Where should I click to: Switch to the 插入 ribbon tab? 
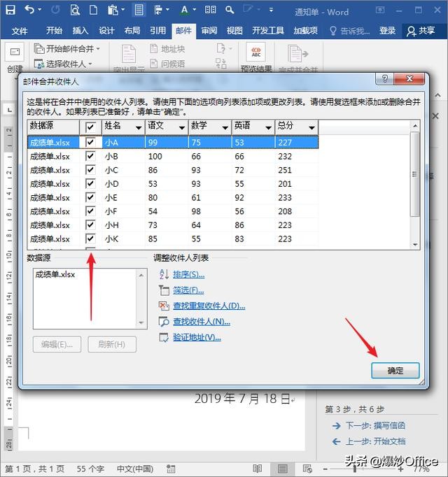[80, 31]
